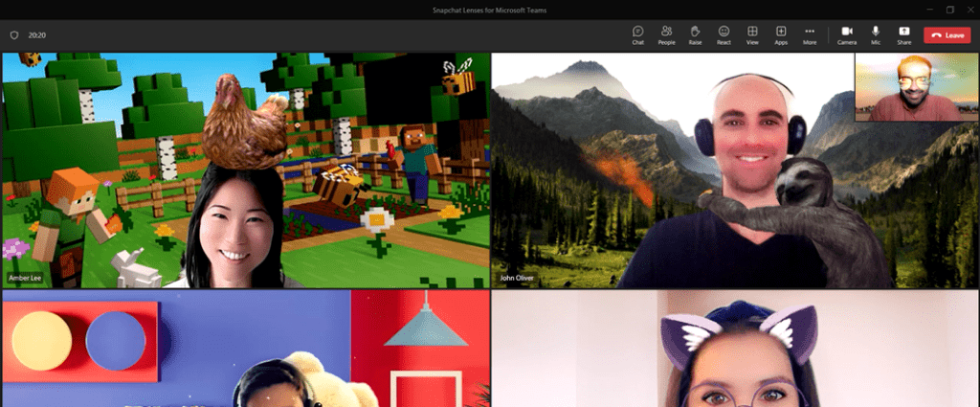Click the 20:20 meeting timer
Image resolution: width=980 pixels, height=407 pixels.
(37, 35)
